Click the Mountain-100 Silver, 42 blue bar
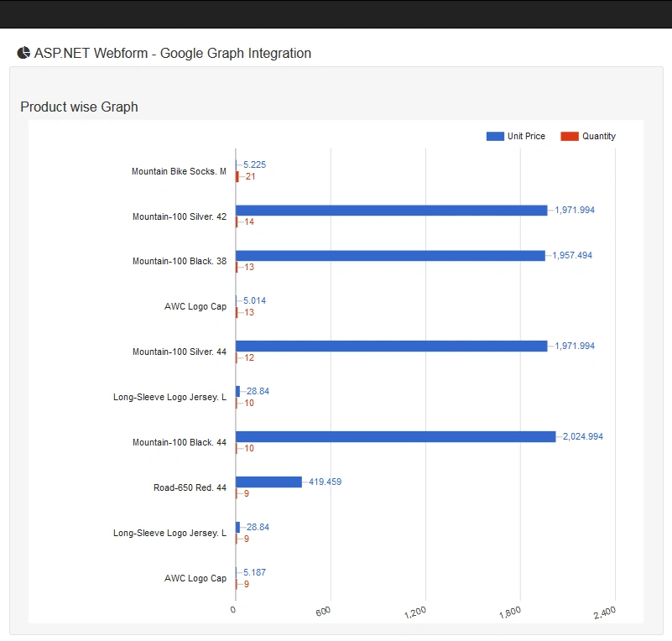This screenshot has width=672, height=641. click(x=391, y=211)
